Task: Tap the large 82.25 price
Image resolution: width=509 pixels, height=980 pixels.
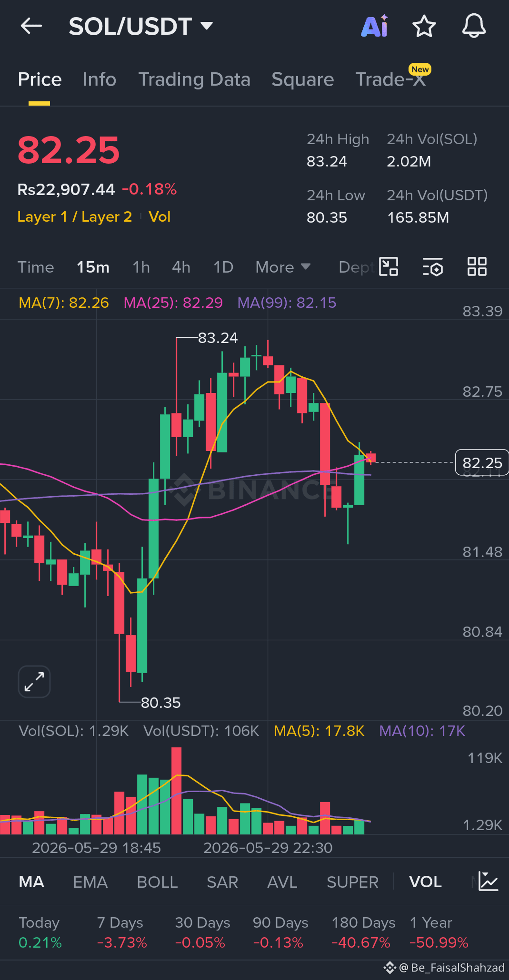Action: [69, 150]
